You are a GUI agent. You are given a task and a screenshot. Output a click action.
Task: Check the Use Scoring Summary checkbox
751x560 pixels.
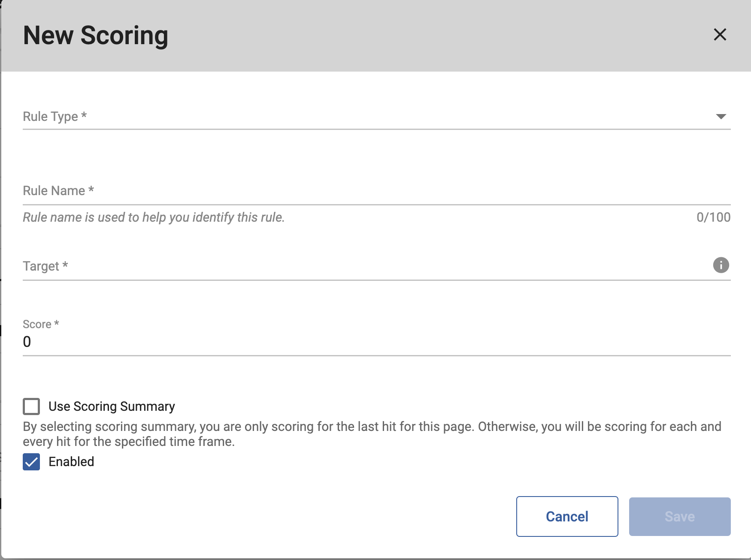point(31,406)
